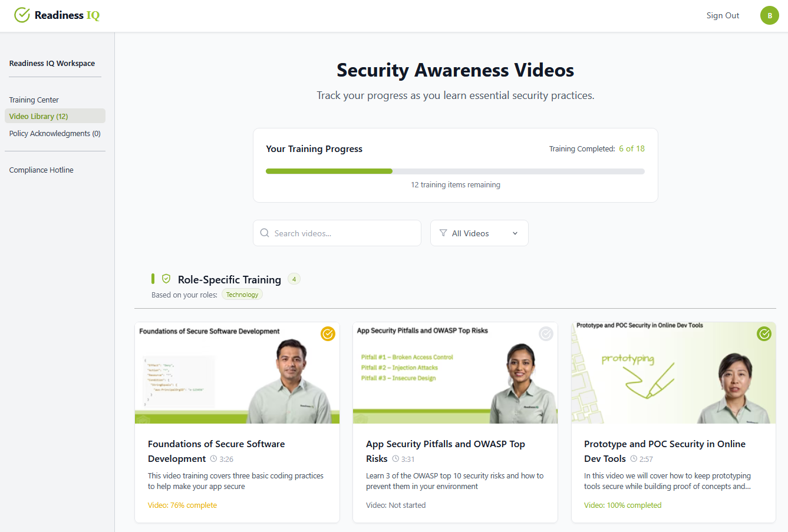Click the green training progress bar
Image resolution: width=788 pixels, height=532 pixels.
point(329,171)
